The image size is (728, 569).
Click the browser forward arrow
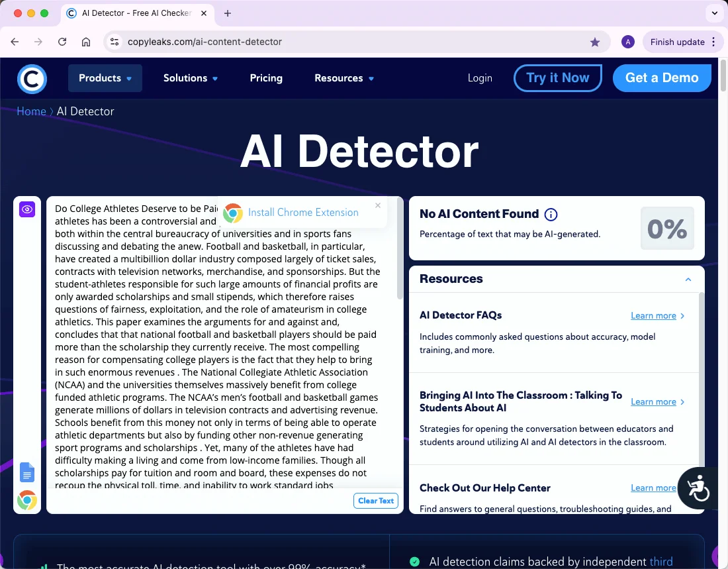(x=38, y=42)
